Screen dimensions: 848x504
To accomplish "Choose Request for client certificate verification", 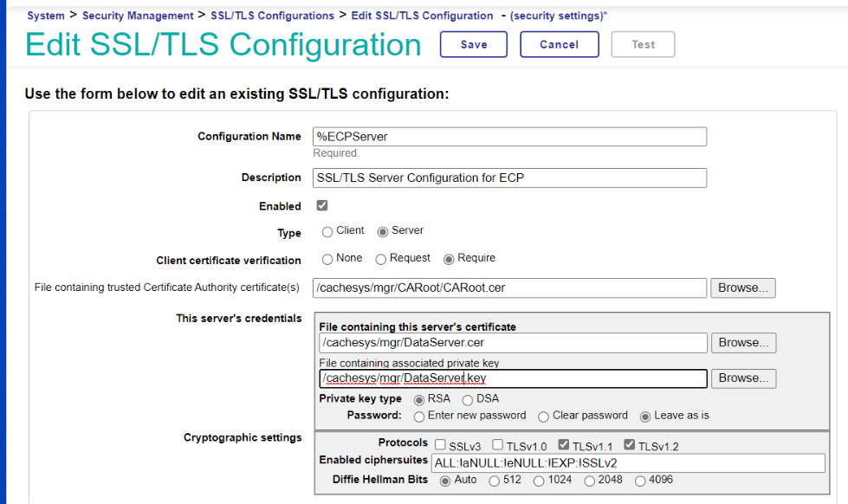I will pos(380,259).
